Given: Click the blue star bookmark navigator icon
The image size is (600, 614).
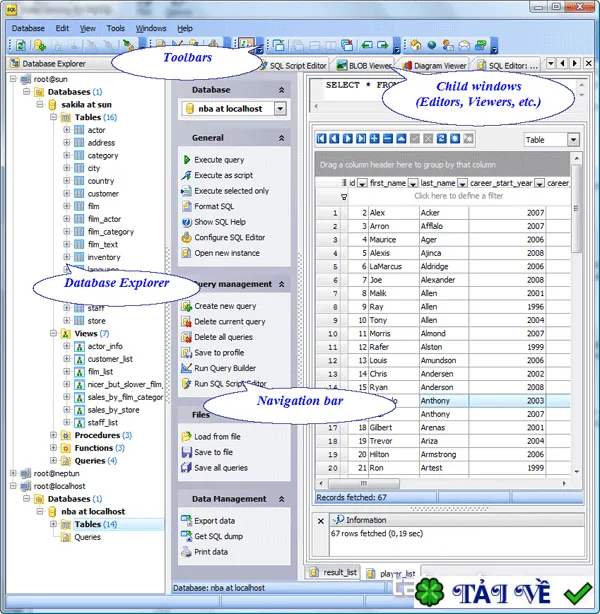Looking at the screenshot, I should (455, 138).
